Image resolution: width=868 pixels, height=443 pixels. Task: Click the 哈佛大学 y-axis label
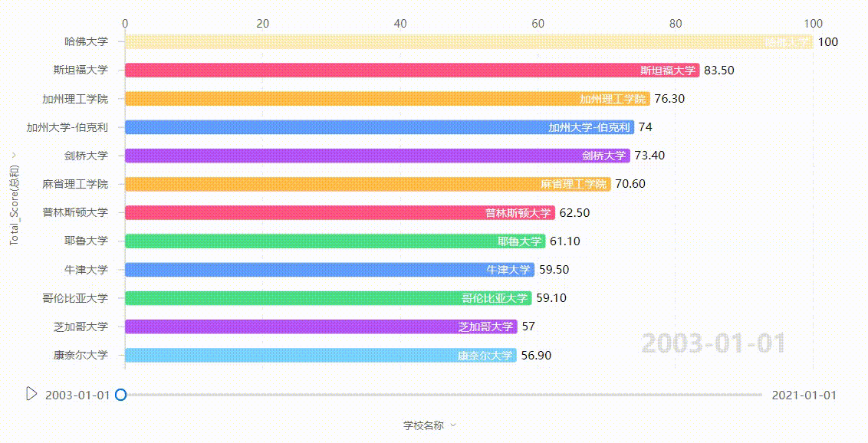pyautogui.click(x=87, y=41)
